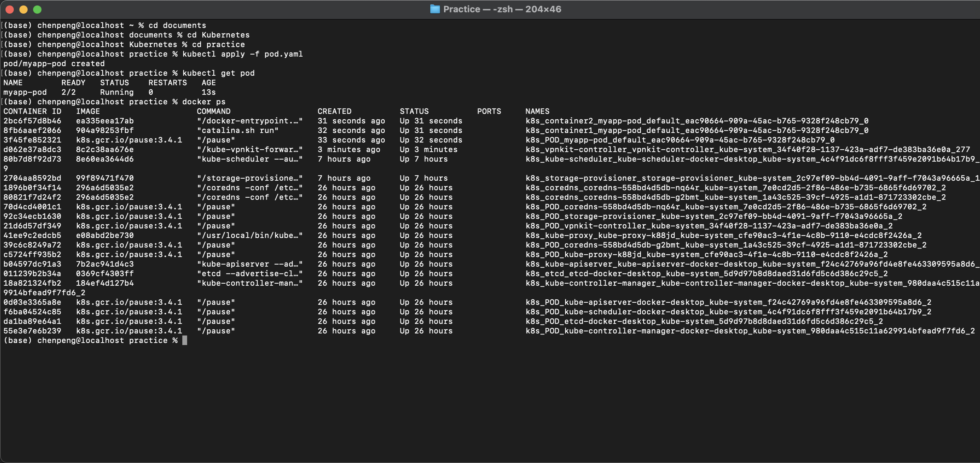This screenshot has width=980, height=463.
Task: Click the '2/2' READY value
Action: [68, 92]
